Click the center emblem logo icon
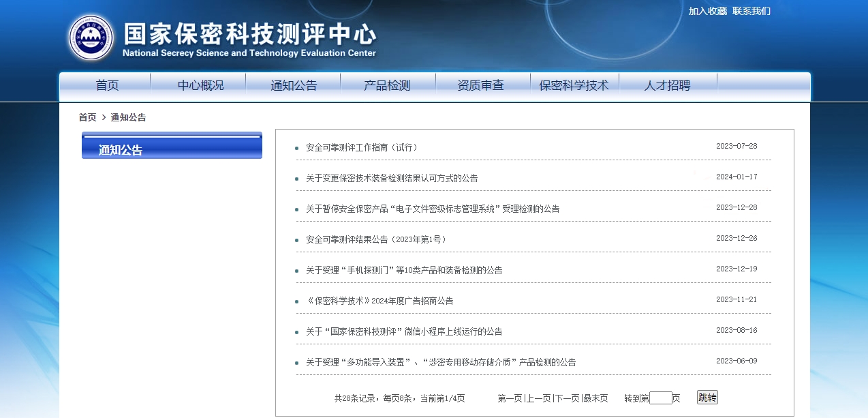 91,38
